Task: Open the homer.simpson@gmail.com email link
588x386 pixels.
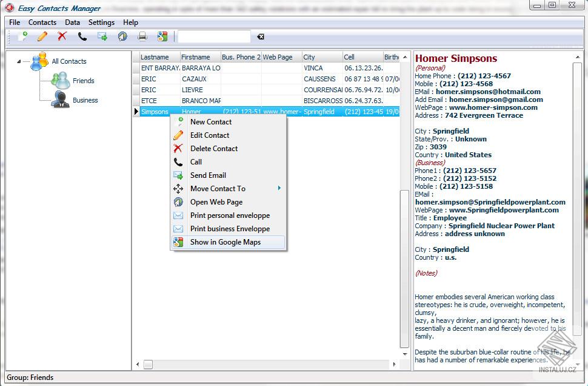Action: 496,99
